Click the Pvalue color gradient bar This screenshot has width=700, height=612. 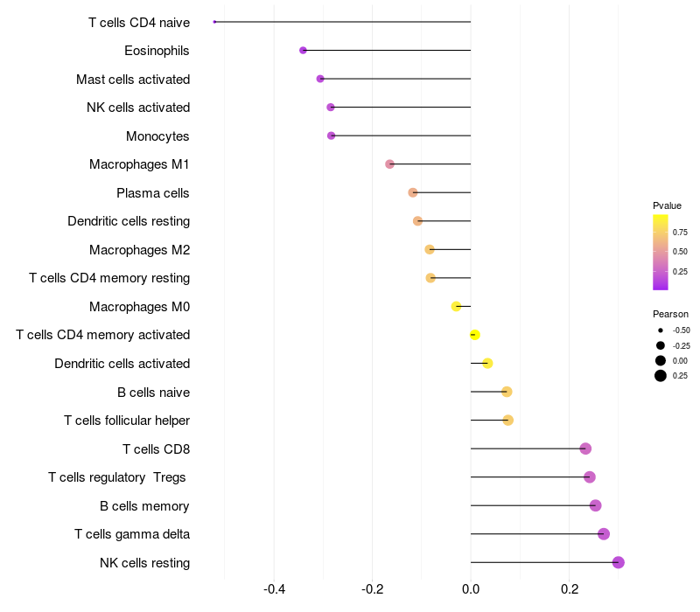(x=661, y=253)
